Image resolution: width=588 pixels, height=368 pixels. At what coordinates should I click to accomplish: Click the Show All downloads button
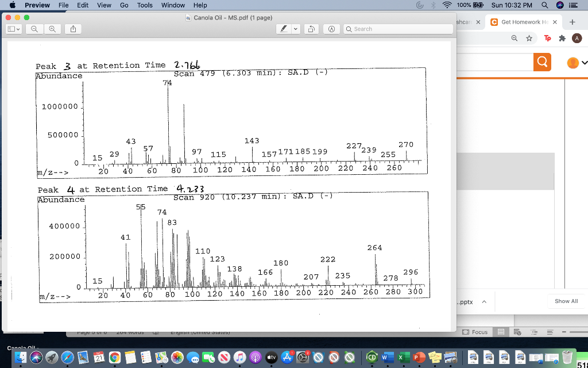(x=566, y=301)
